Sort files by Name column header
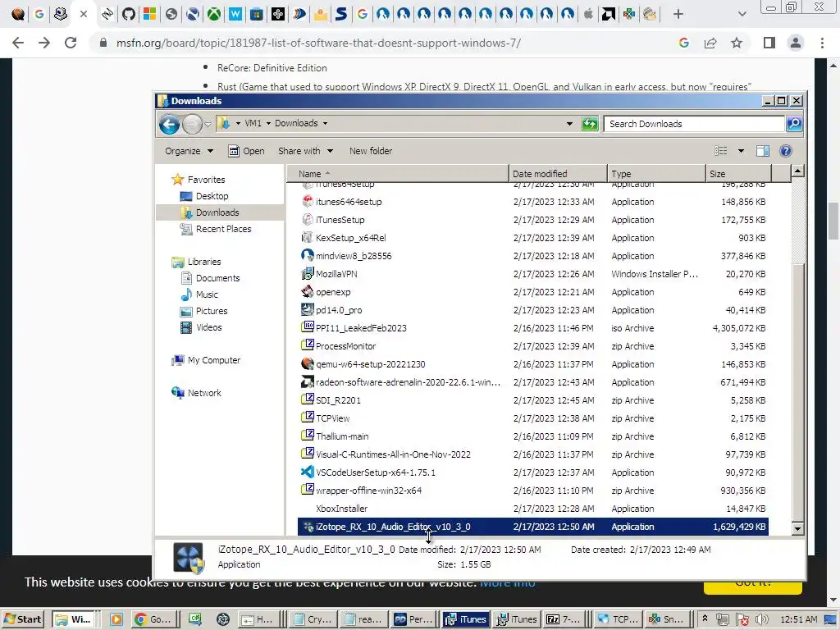Screen dimensions: 840x630 coord(397,174)
